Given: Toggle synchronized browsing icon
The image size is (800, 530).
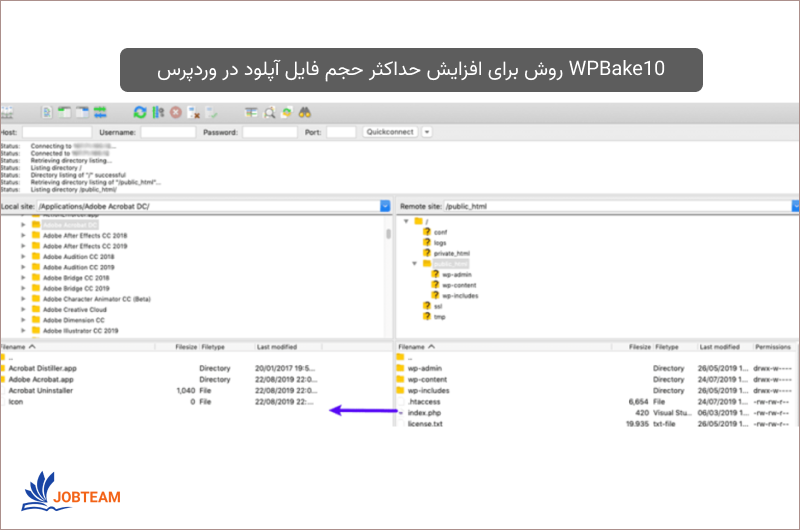Looking at the screenshot, I should (x=287, y=113).
